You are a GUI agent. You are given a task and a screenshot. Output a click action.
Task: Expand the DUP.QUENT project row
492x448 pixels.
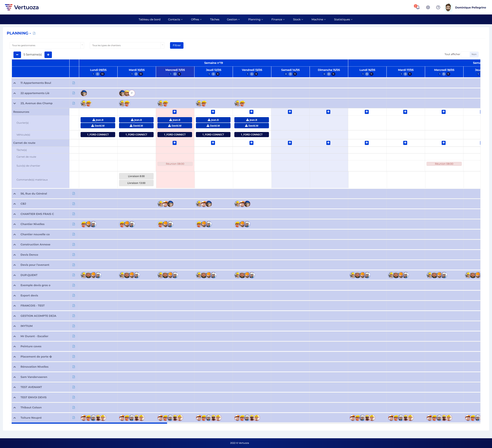(15, 275)
